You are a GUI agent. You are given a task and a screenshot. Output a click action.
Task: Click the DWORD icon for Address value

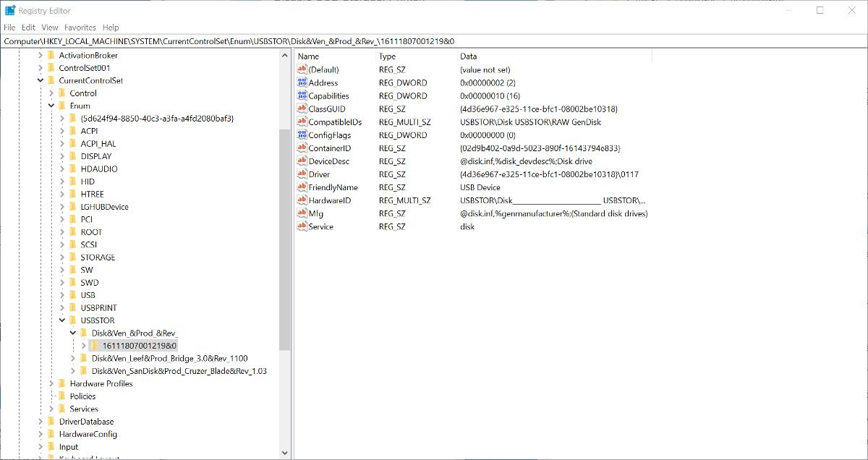(302, 82)
